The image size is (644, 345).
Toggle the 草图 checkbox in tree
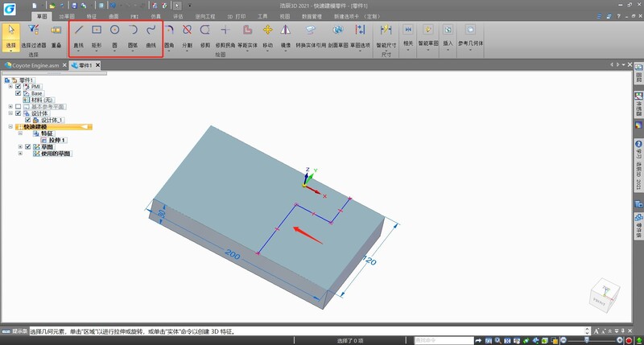pos(28,146)
